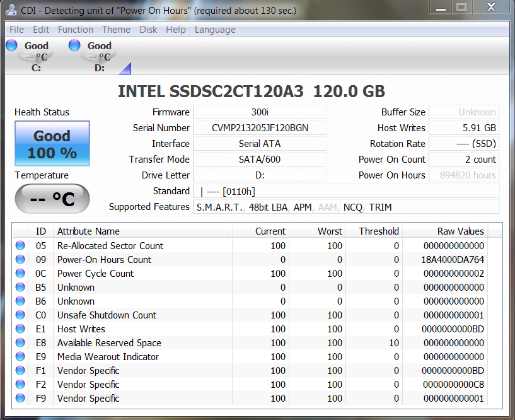
Task: Open the File menu
Action: 16,30
